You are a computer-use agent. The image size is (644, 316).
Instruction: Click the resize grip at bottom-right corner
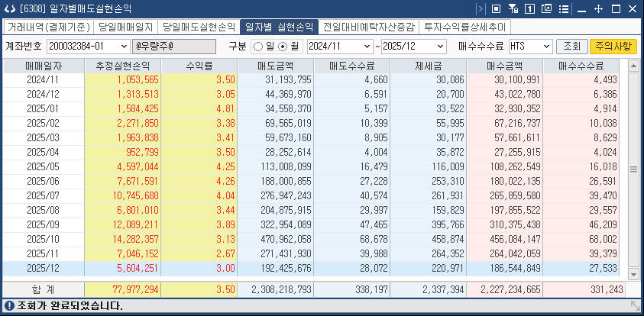[636, 306]
